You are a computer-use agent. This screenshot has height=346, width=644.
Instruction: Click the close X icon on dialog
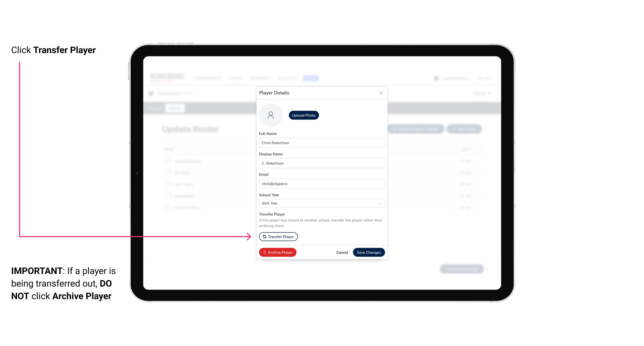[381, 93]
